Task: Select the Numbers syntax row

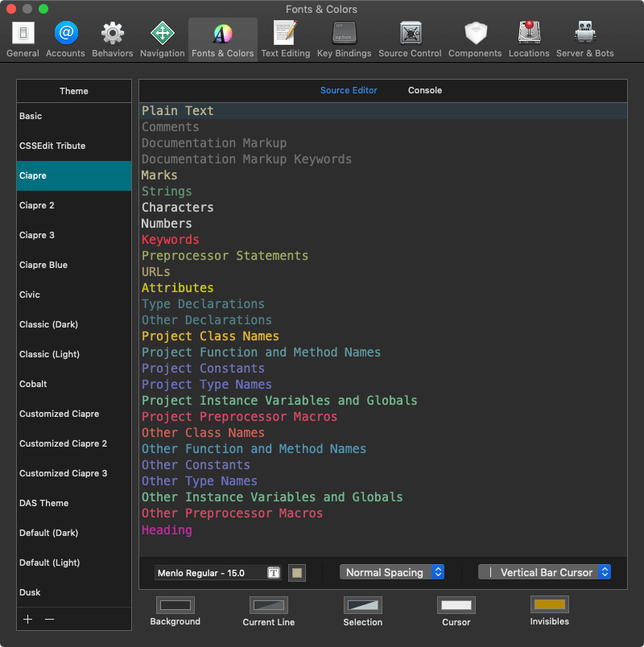Action: (383, 223)
